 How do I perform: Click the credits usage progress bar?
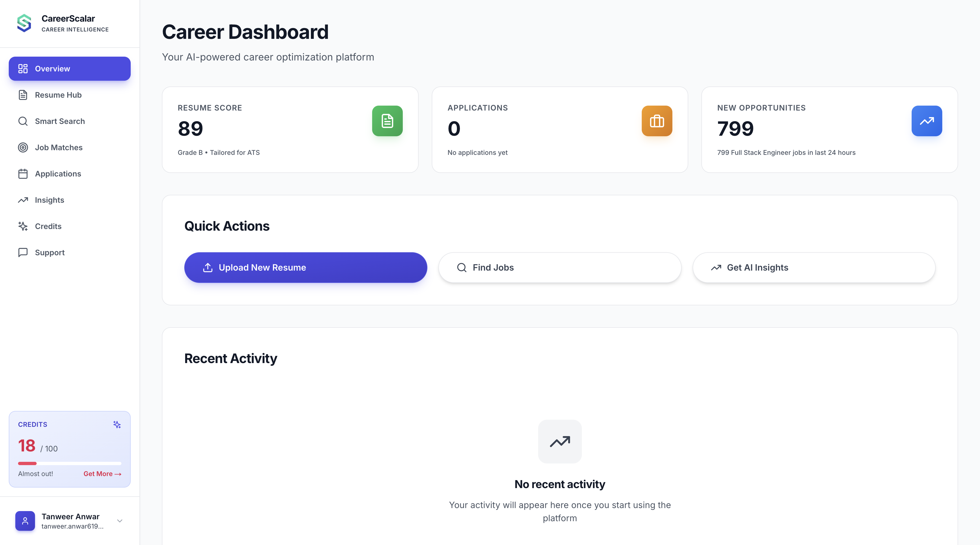tap(70, 463)
